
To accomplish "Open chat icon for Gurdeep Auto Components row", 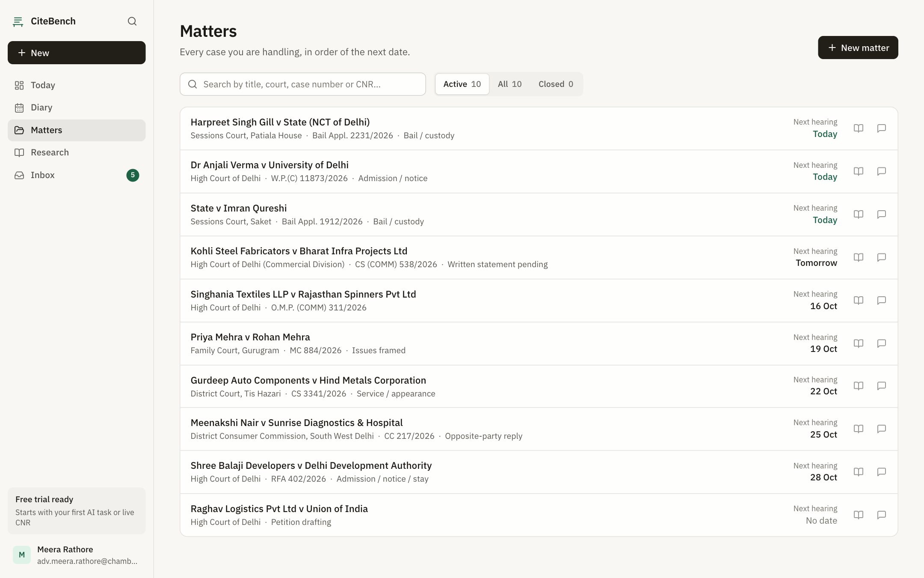I will [881, 386].
